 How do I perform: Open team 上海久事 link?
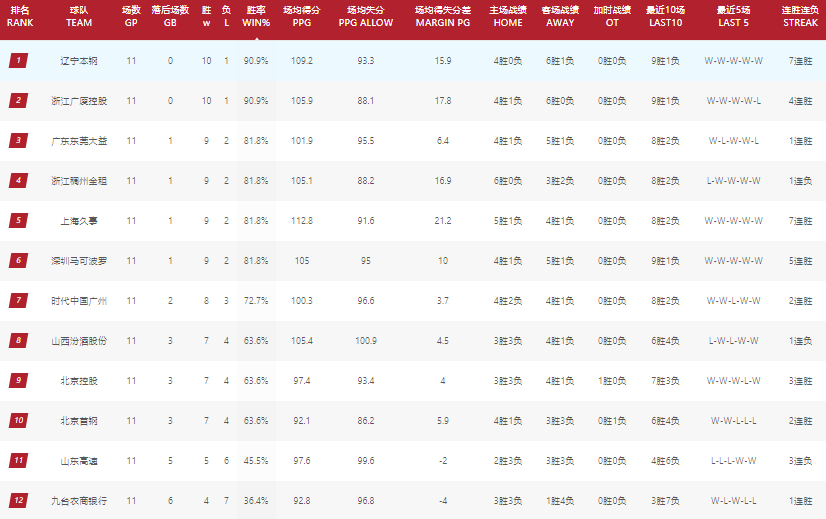[79, 221]
